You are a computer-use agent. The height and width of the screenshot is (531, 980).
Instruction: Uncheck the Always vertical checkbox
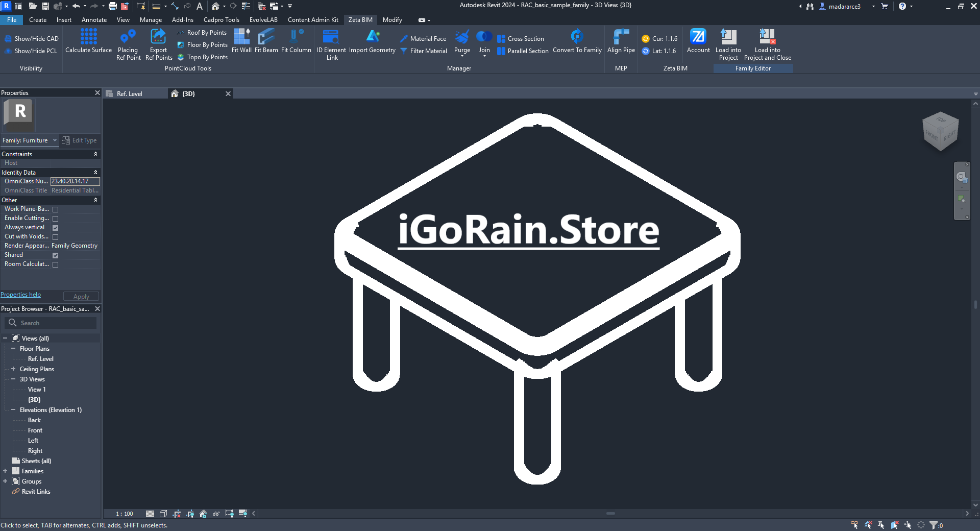tap(55, 227)
